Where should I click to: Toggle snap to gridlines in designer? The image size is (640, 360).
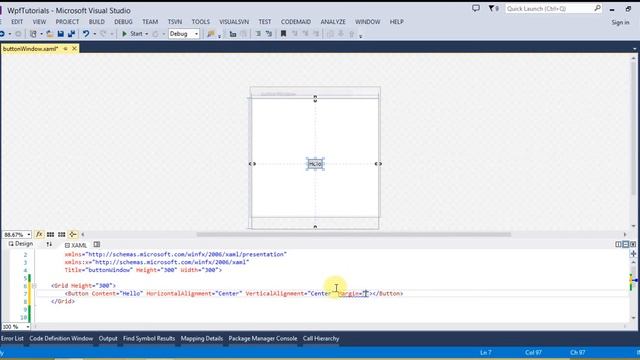click(x=62, y=234)
